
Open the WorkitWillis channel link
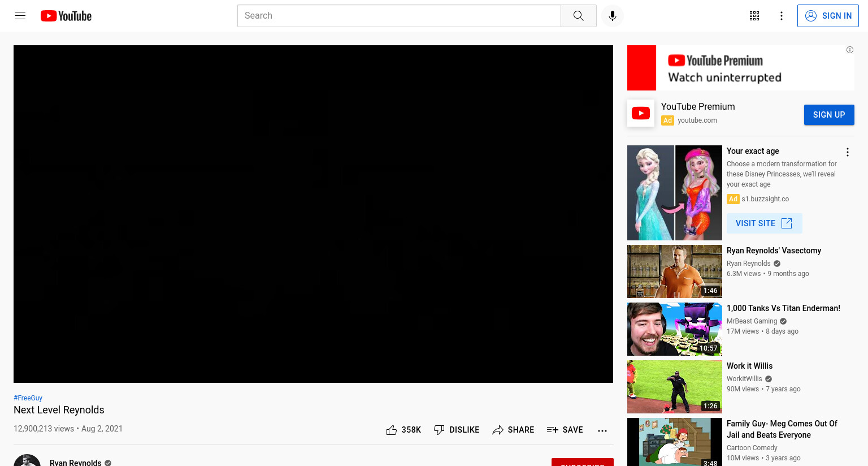tap(744, 379)
